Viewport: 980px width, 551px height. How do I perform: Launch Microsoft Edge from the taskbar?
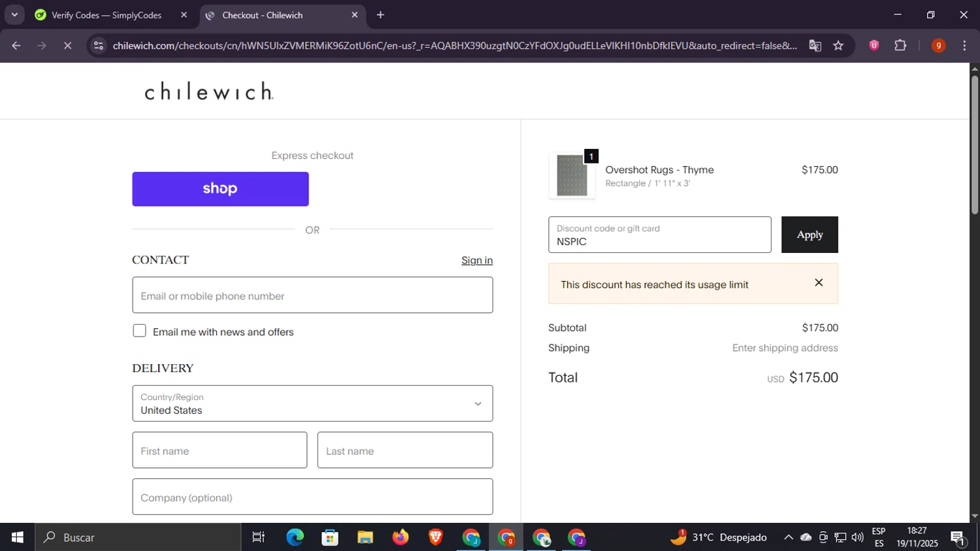tap(295, 537)
